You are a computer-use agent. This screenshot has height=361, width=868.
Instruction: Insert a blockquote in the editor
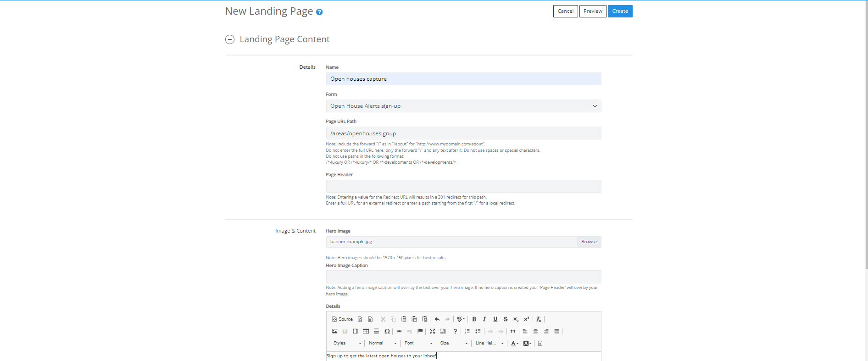tap(513, 331)
